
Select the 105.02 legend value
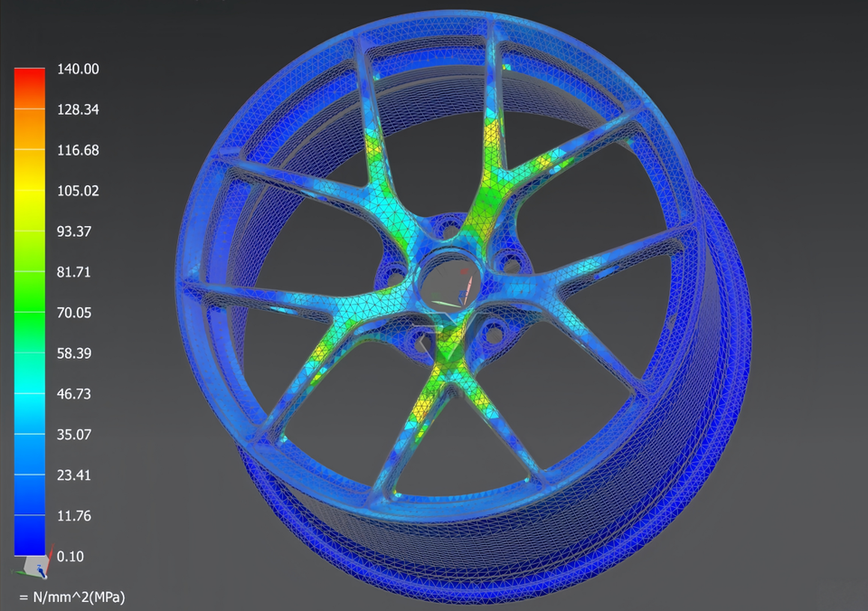[x=78, y=191]
